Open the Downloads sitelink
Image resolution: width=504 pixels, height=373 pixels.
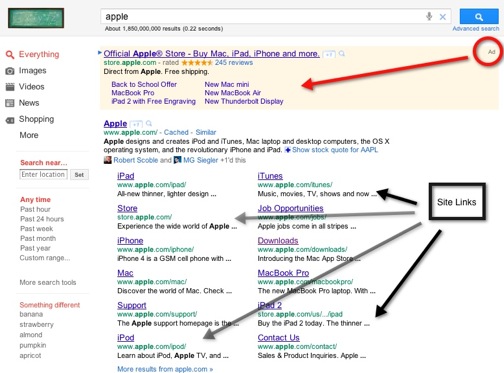click(x=278, y=241)
